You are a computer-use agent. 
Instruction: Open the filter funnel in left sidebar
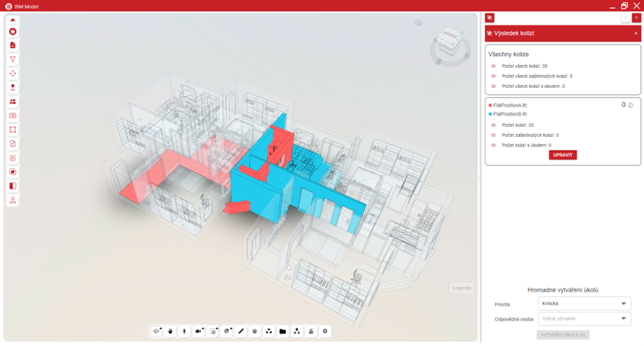pos(13,59)
